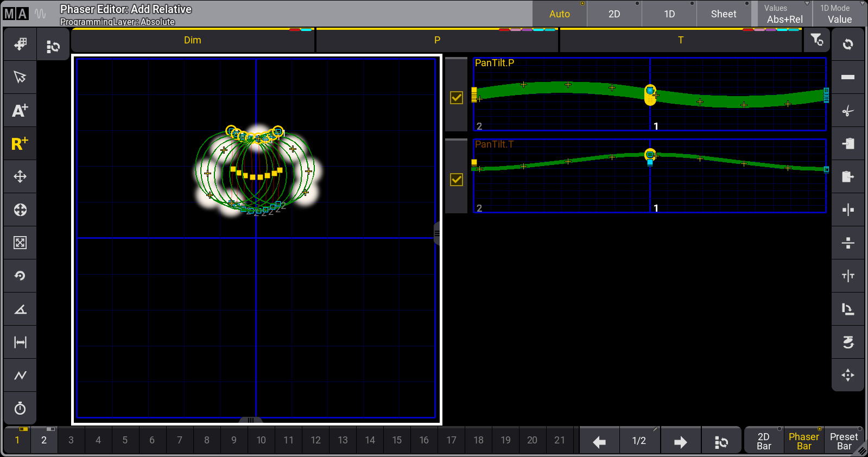This screenshot has height=457, width=868.
Task: Select the four-arrow move tool
Action: coord(20,177)
